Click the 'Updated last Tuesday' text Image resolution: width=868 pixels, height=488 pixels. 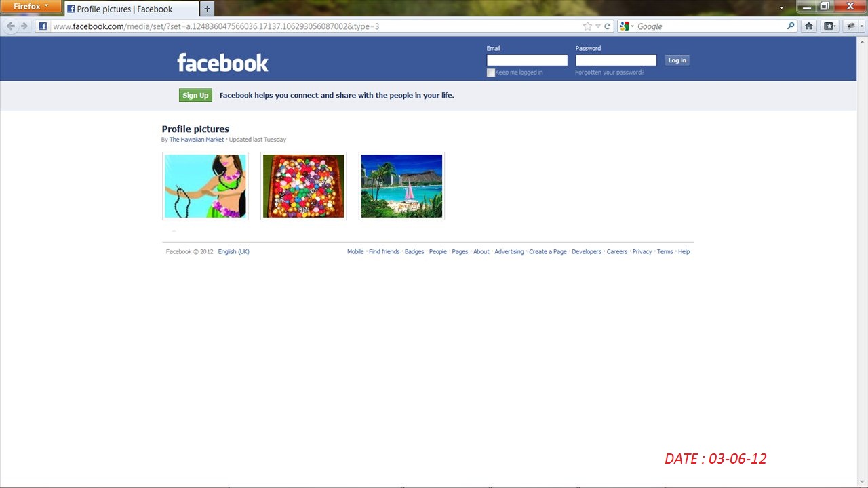(x=258, y=140)
